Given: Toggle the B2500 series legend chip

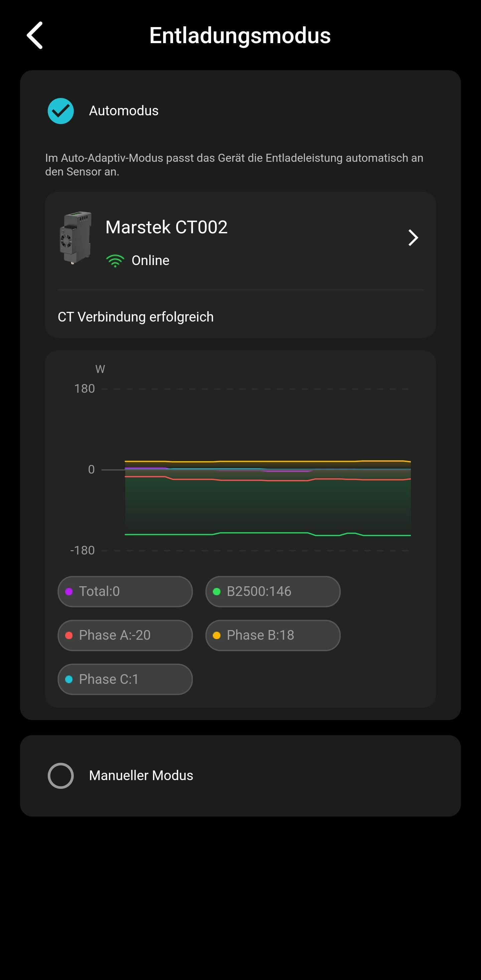Looking at the screenshot, I should click(273, 592).
